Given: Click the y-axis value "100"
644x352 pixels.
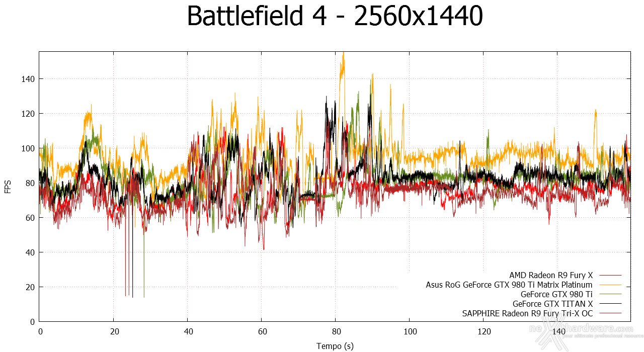Looking at the screenshot, I should tap(28, 148).
